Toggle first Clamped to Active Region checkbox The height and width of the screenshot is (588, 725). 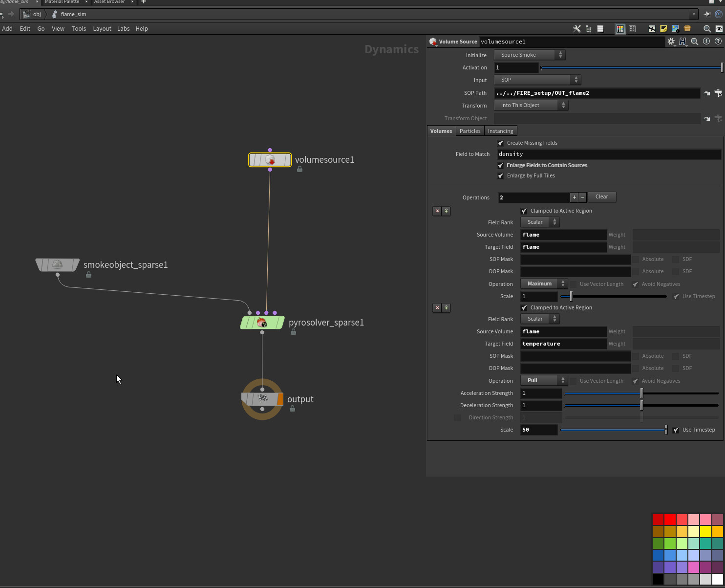pos(524,211)
